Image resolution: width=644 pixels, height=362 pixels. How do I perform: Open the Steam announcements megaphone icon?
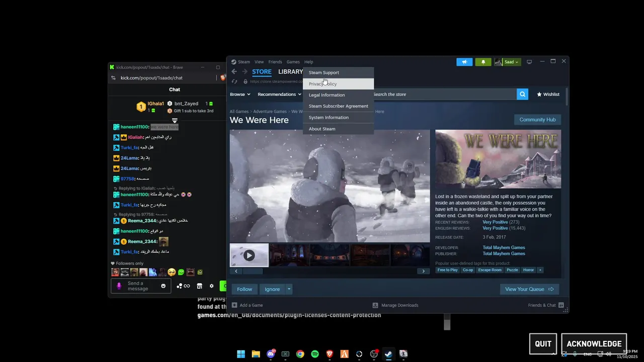click(464, 62)
